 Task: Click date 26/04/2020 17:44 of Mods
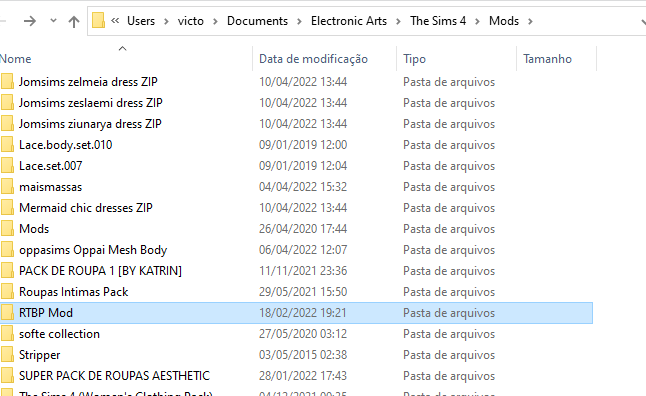[303, 229]
